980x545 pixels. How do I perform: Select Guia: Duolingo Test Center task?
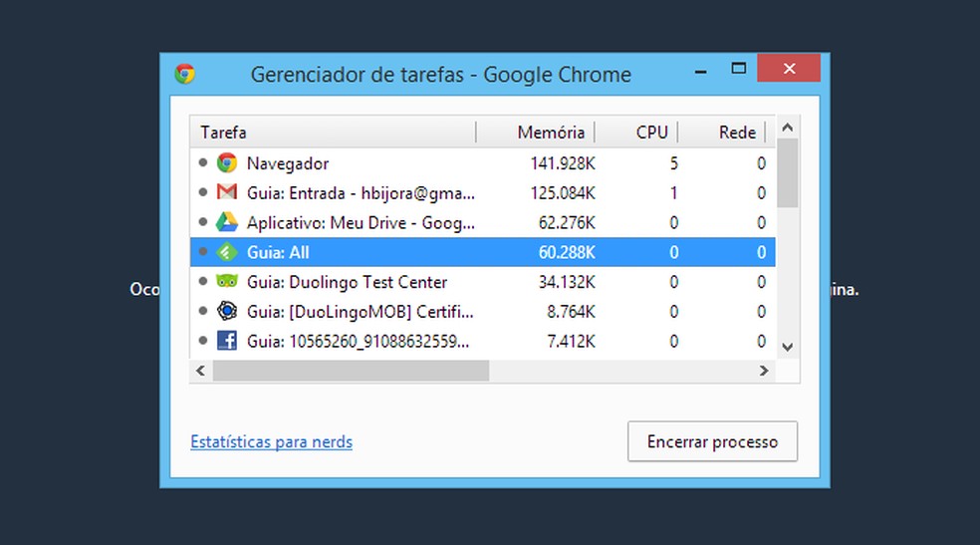(482, 282)
